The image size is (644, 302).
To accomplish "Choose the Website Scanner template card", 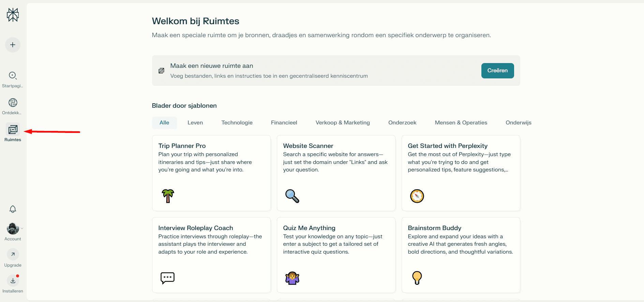I will (x=336, y=173).
